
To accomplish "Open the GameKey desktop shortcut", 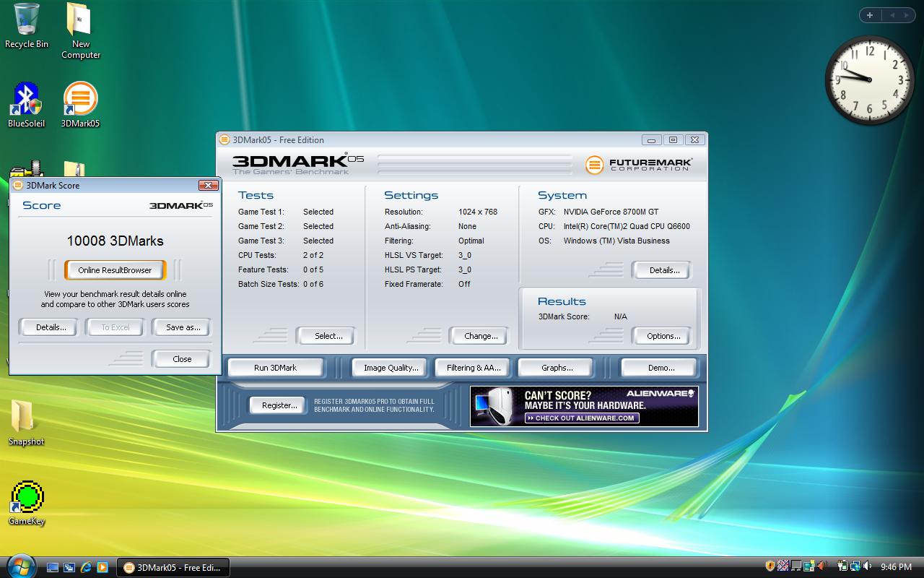I will (x=27, y=498).
